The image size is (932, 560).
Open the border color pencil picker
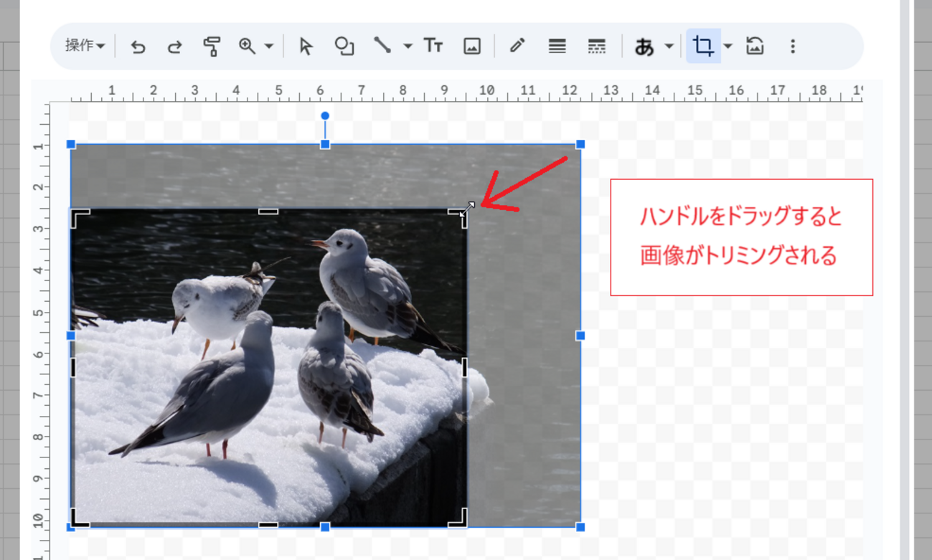(517, 45)
